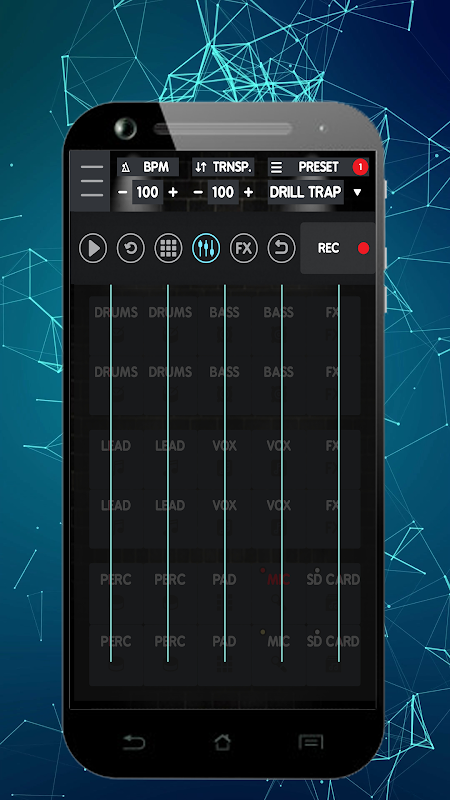Select the transpose value field showing 100

[x=223, y=192]
